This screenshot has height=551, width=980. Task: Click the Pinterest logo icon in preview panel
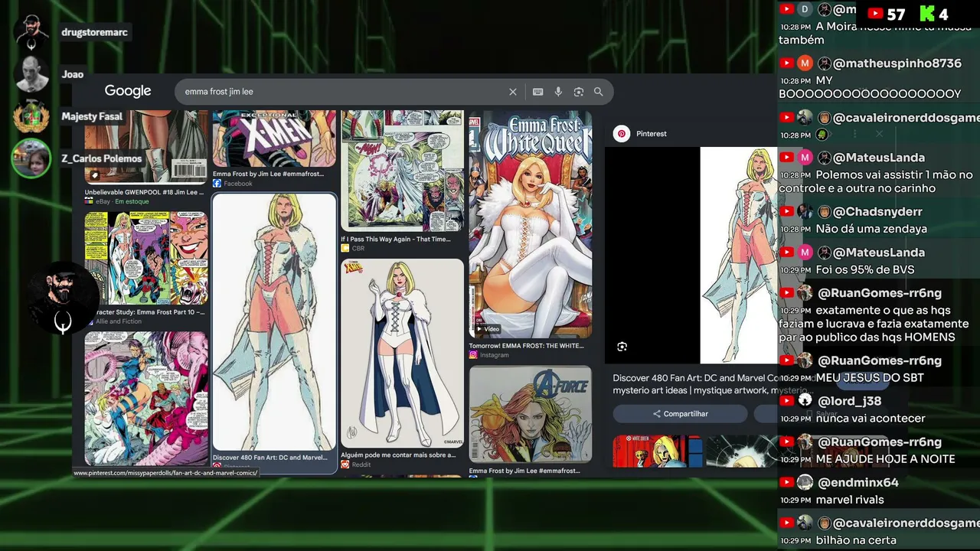[x=622, y=134]
